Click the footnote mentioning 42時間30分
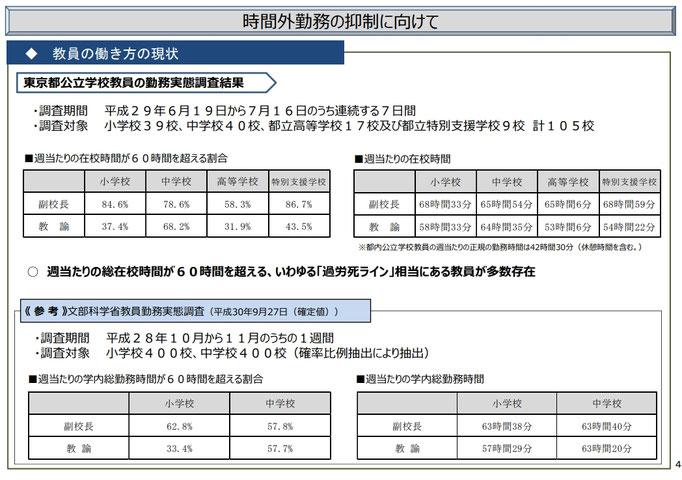The width and height of the screenshot is (682, 480). pos(500,247)
